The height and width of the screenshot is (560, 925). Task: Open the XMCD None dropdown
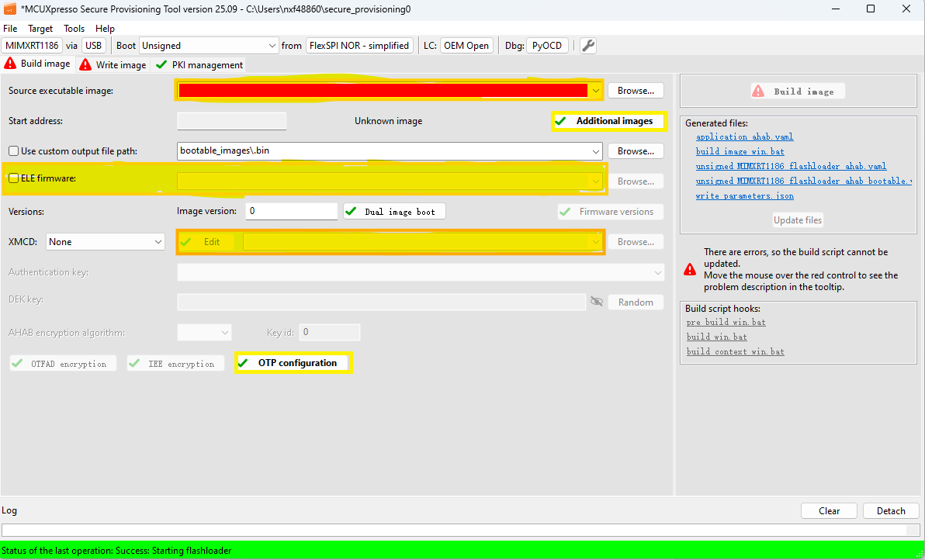pyautogui.click(x=105, y=242)
